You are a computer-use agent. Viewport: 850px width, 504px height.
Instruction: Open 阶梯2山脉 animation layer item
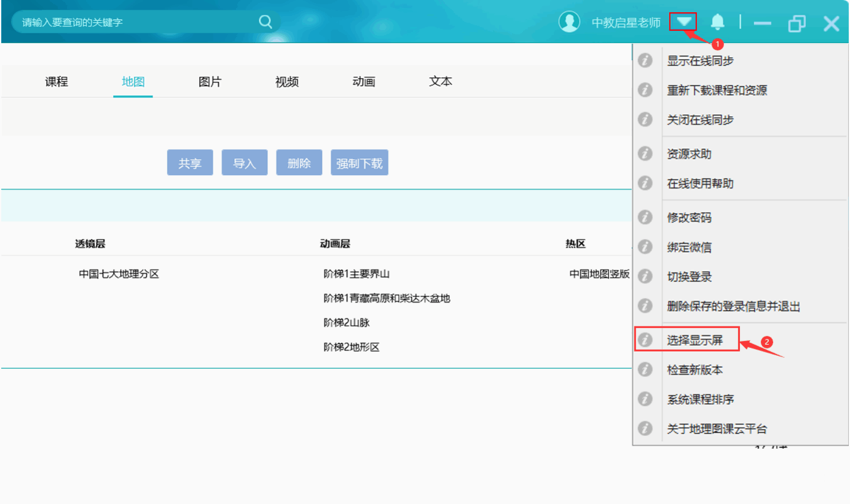click(347, 323)
